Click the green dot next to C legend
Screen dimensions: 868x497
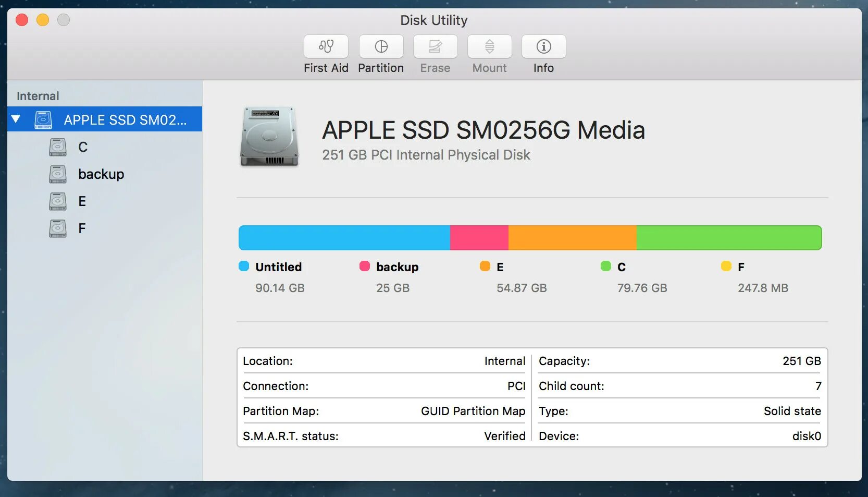(x=606, y=266)
